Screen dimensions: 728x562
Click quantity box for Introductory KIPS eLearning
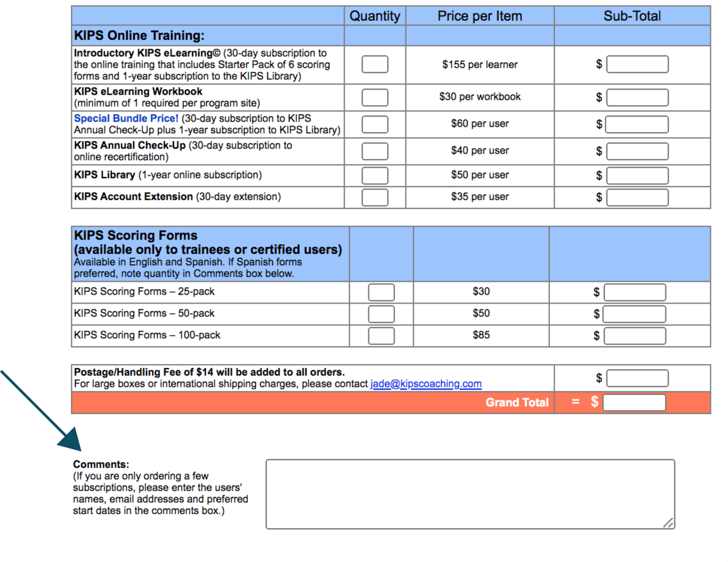375,64
